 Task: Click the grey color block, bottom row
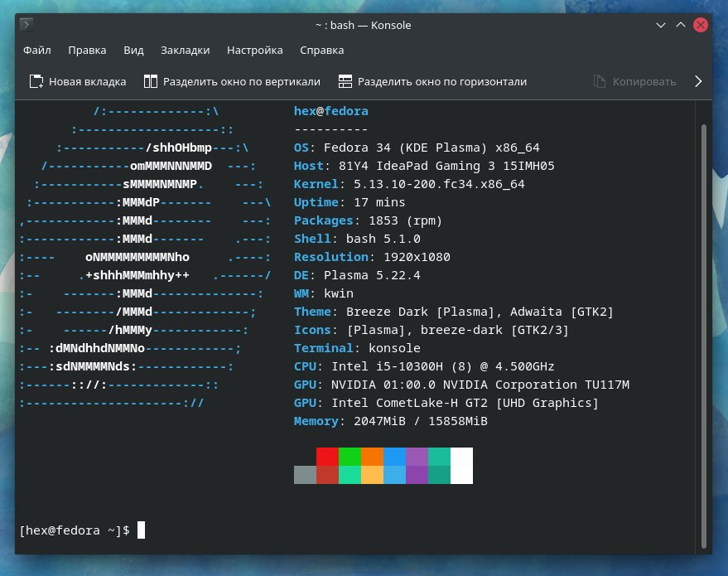(x=305, y=475)
